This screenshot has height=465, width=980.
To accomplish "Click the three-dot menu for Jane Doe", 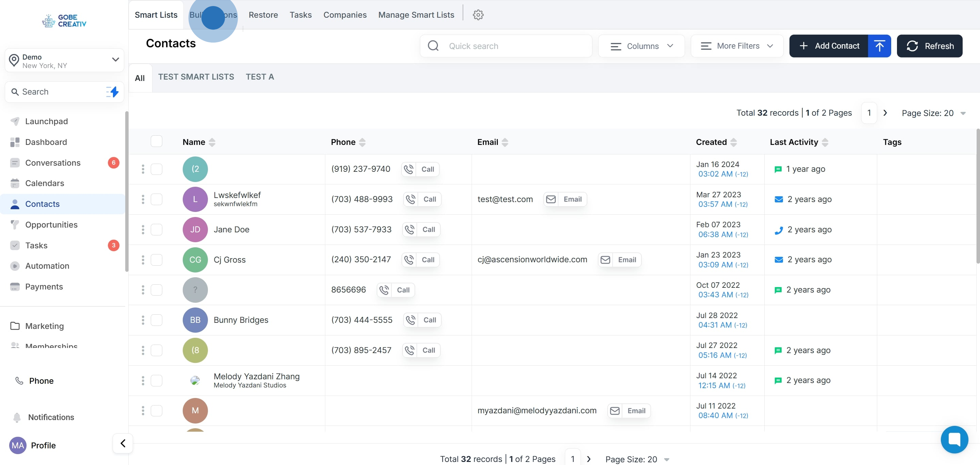I will point(143,230).
